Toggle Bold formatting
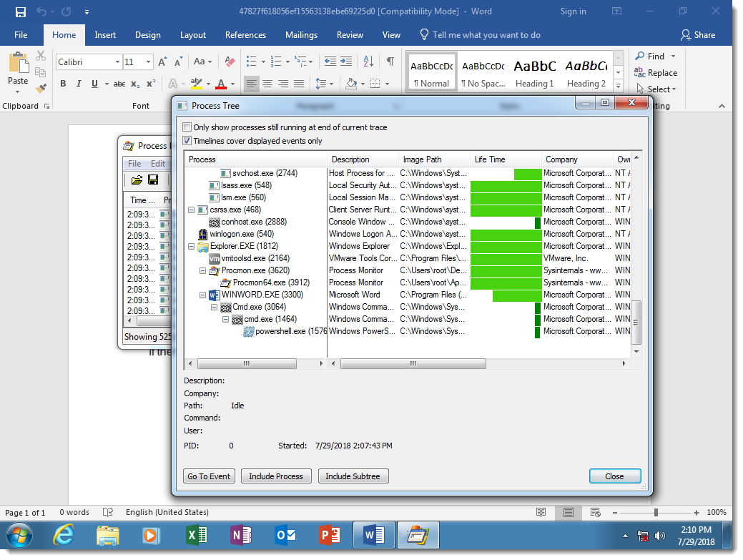Viewport: 743px width, 560px height. [63, 84]
